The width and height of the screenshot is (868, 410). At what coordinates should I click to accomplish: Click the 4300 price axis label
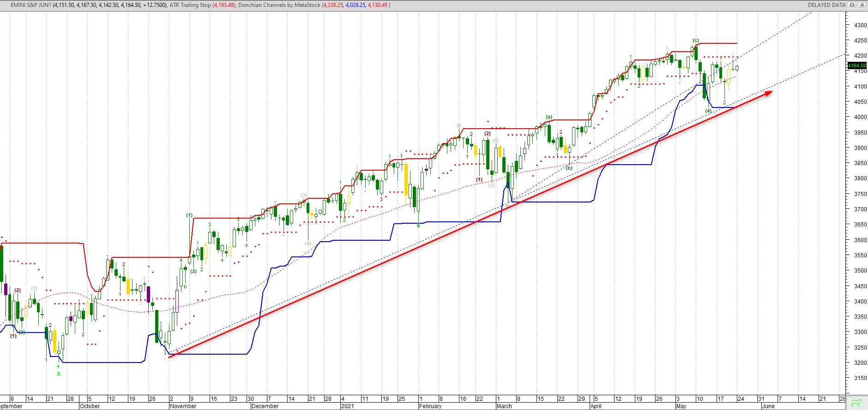pos(860,25)
